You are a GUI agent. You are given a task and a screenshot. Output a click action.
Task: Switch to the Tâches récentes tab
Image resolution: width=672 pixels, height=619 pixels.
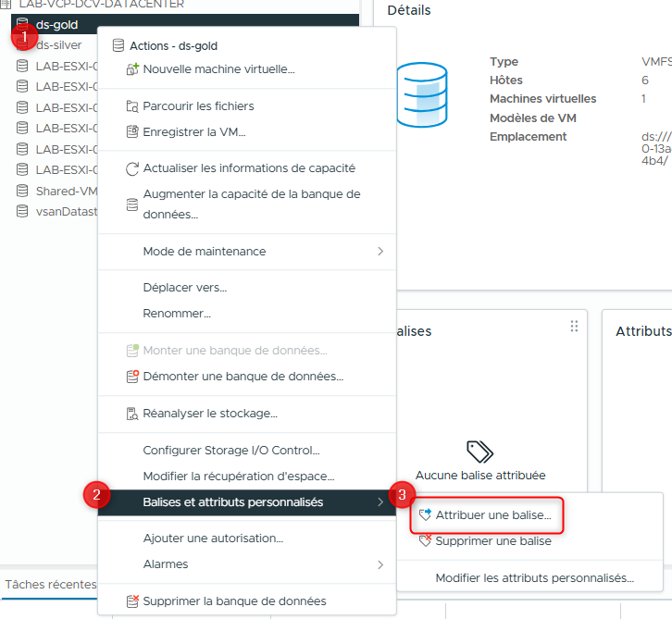coord(51,584)
